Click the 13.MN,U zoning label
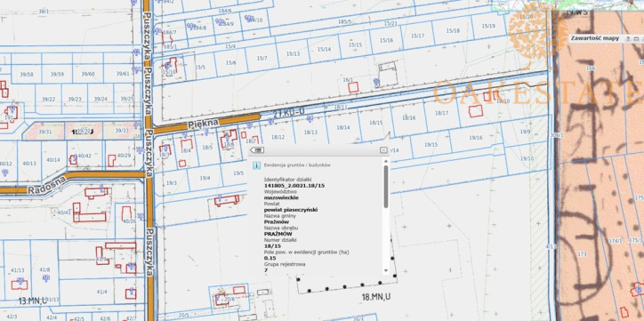 (x=32, y=301)
